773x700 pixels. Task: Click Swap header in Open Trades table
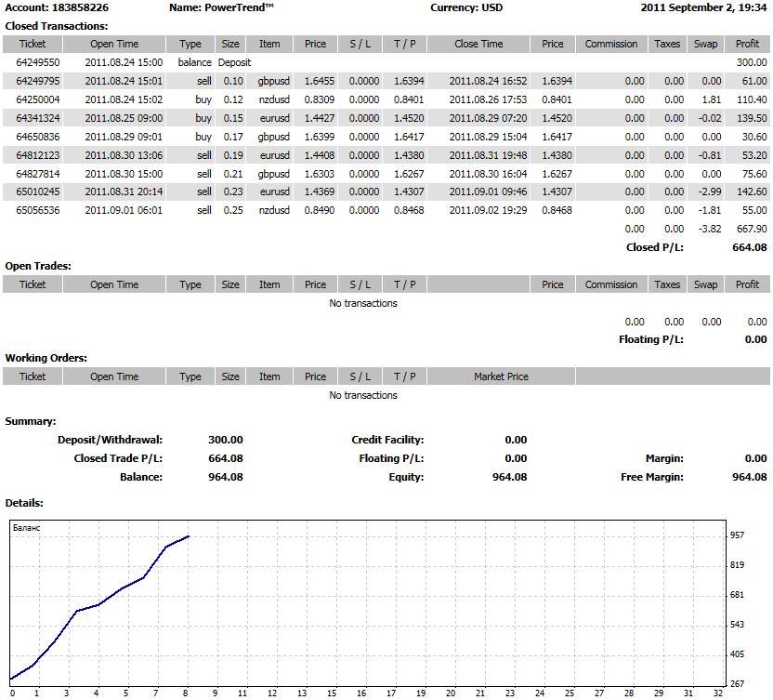tap(705, 284)
